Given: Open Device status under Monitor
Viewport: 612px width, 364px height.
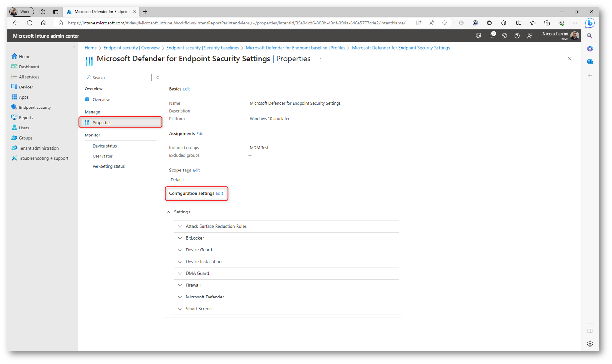Looking at the screenshot, I should point(104,146).
